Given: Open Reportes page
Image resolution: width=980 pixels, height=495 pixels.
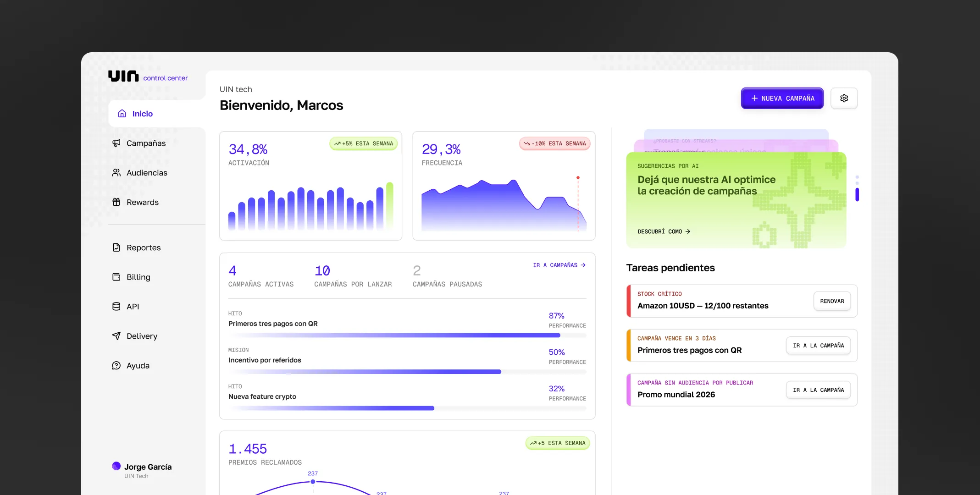Looking at the screenshot, I should [144, 247].
